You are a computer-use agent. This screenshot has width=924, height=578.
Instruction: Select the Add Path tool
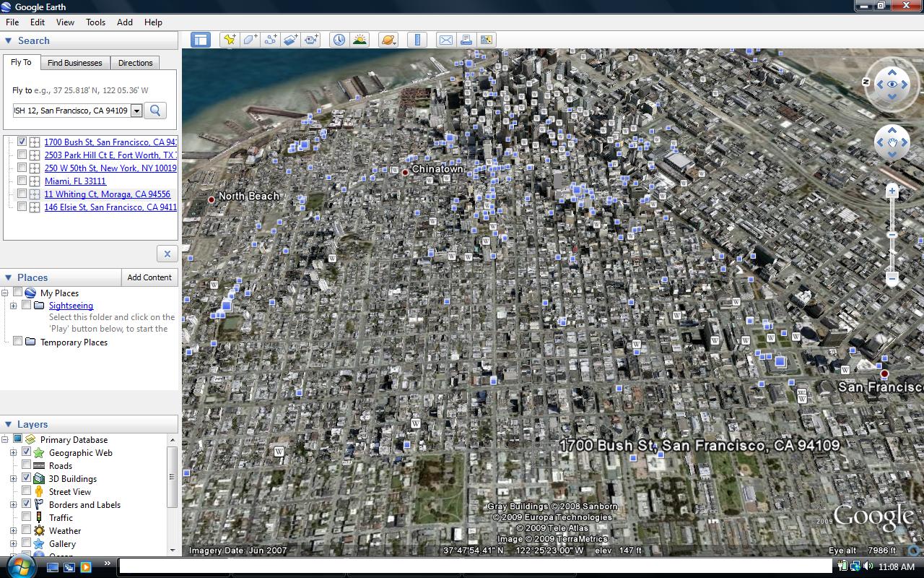[x=270, y=40]
